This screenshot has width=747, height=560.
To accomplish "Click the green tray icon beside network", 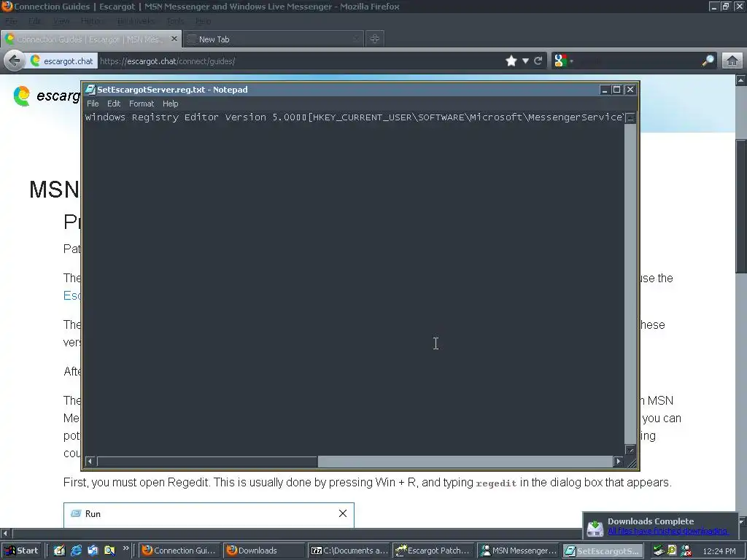I will coord(672,551).
